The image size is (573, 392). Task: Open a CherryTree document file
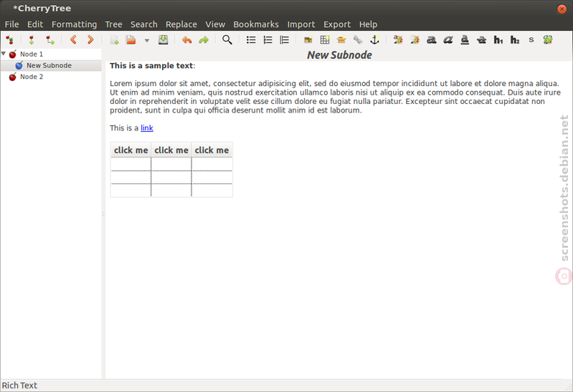[x=131, y=39]
